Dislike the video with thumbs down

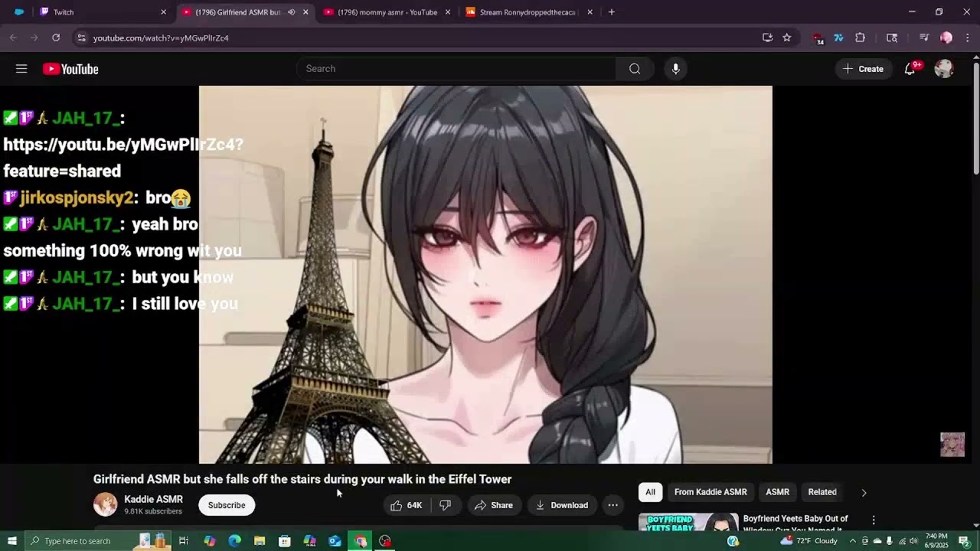tap(445, 505)
